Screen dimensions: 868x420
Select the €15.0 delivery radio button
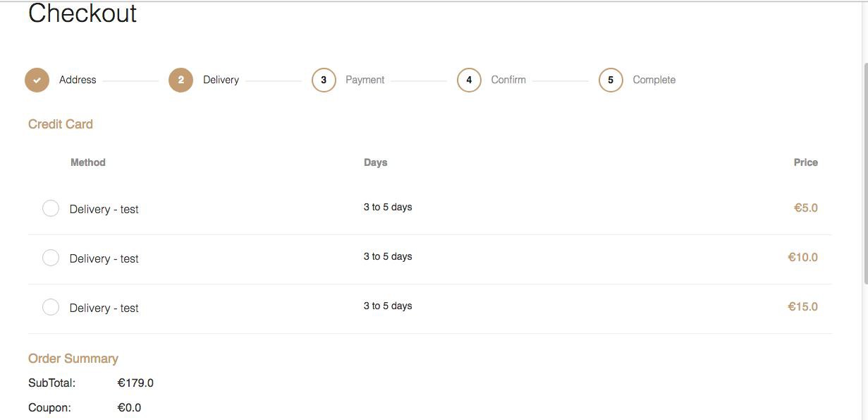(51, 307)
